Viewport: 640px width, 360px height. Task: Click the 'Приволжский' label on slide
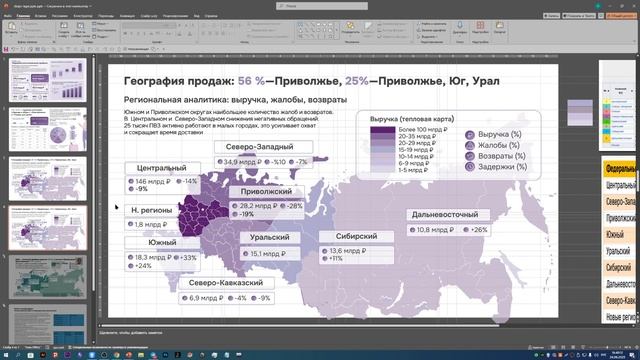(266, 191)
